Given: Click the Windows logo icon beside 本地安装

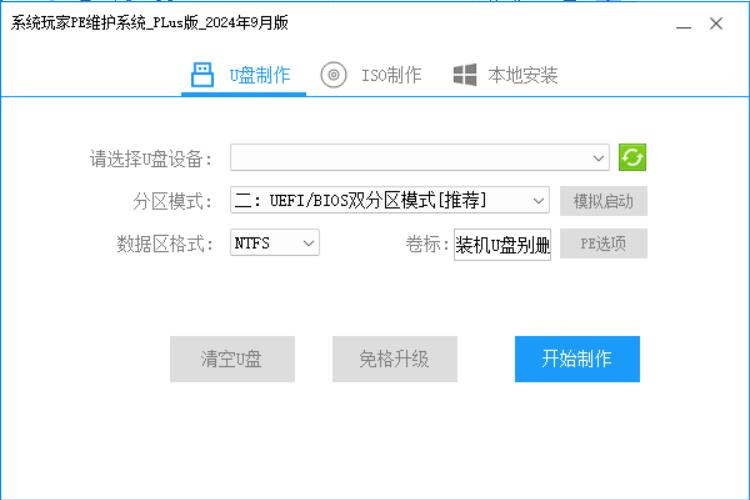Looking at the screenshot, I should (x=465, y=75).
